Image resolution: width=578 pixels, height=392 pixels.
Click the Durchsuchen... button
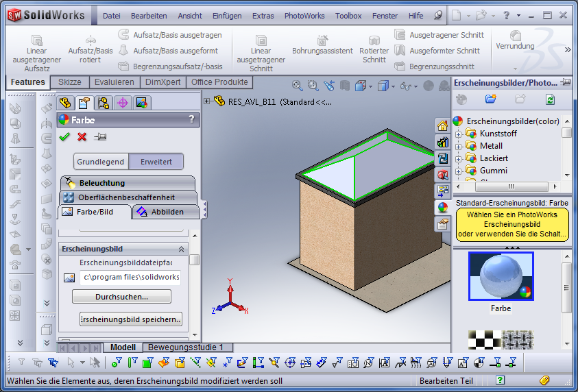[x=121, y=297]
